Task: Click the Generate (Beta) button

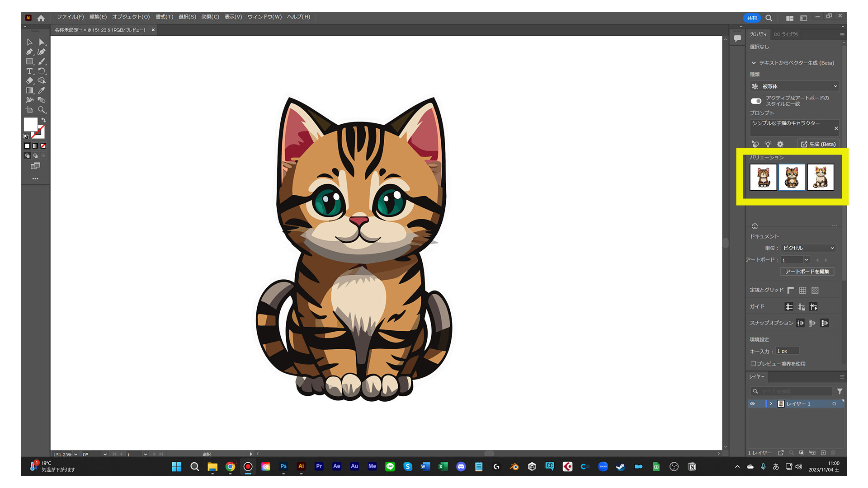Action: click(818, 144)
